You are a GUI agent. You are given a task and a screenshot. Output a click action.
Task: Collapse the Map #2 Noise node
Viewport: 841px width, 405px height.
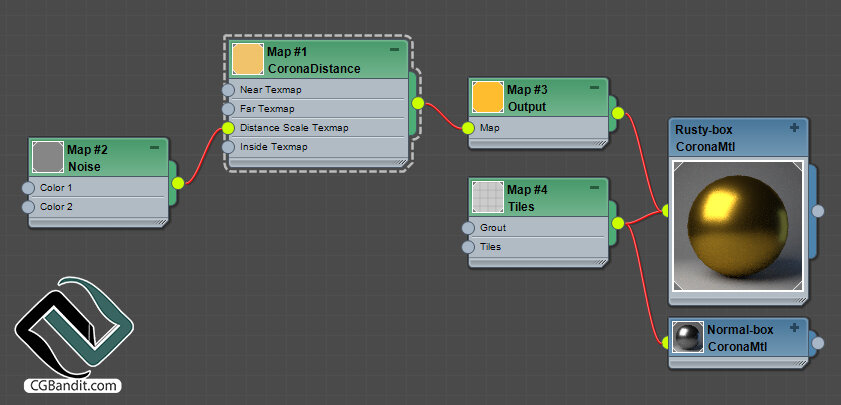(x=154, y=147)
